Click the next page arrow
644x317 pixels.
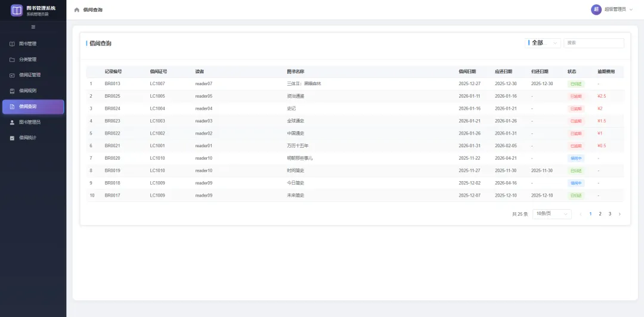tap(620, 214)
